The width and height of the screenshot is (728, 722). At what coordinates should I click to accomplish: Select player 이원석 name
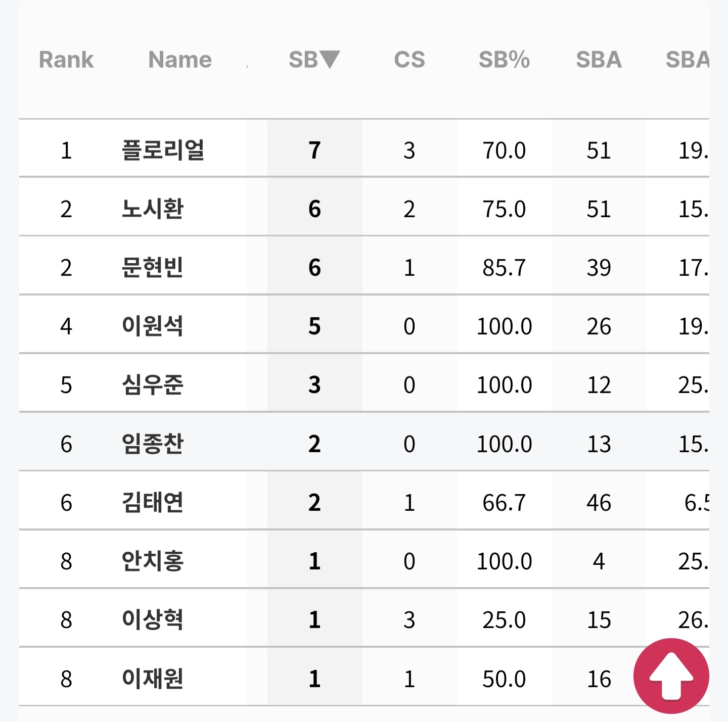pyautogui.click(x=153, y=326)
